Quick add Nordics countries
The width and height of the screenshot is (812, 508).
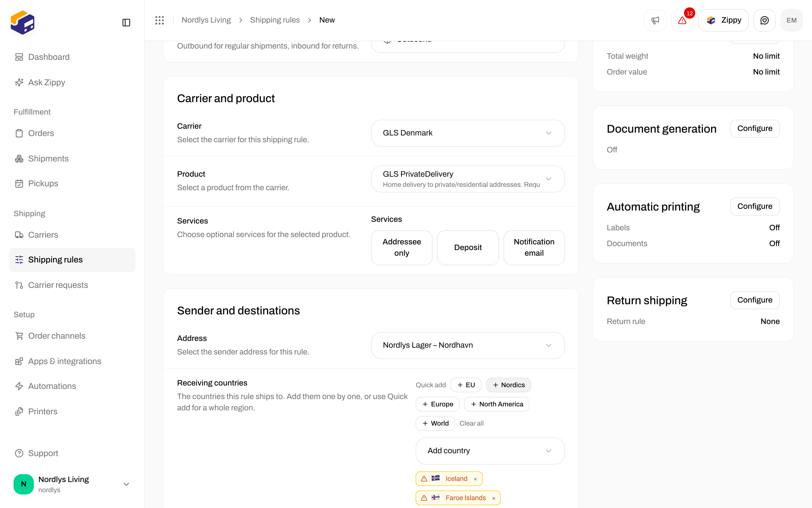(508, 385)
